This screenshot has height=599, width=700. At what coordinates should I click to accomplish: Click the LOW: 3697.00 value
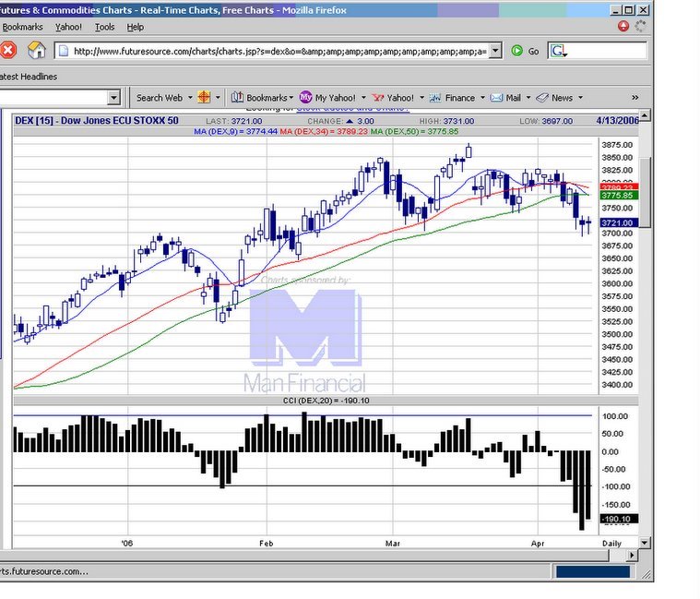click(x=546, y=121)
